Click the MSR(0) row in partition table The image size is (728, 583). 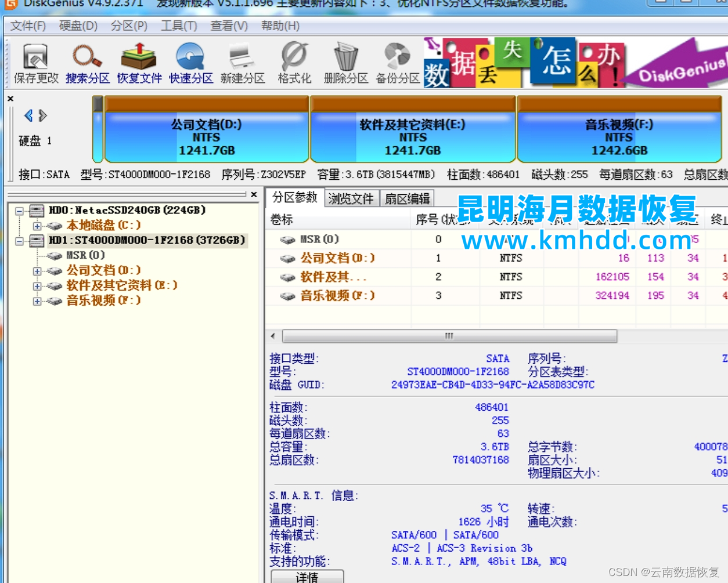(496, 239)
